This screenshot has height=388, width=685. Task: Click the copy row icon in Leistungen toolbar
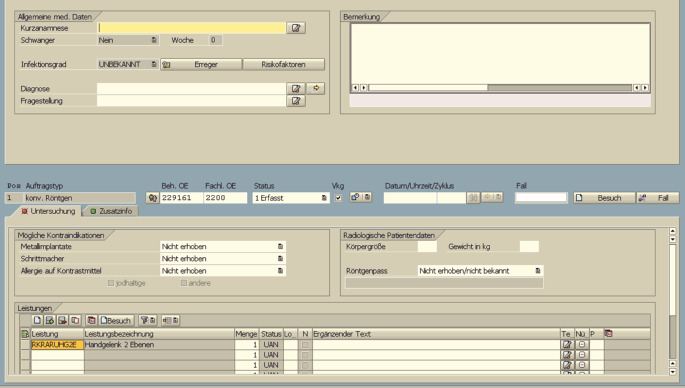click(75, 320)
